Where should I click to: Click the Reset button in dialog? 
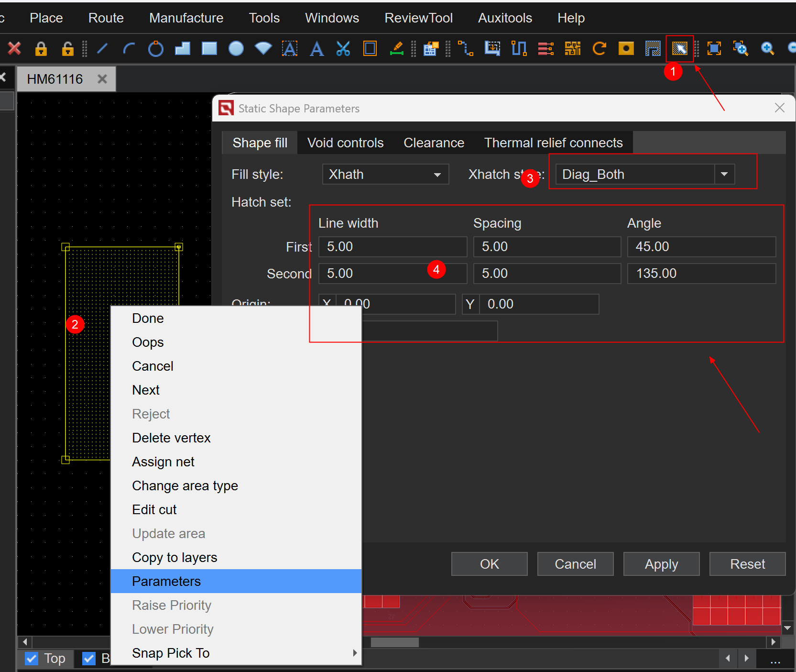747,564
